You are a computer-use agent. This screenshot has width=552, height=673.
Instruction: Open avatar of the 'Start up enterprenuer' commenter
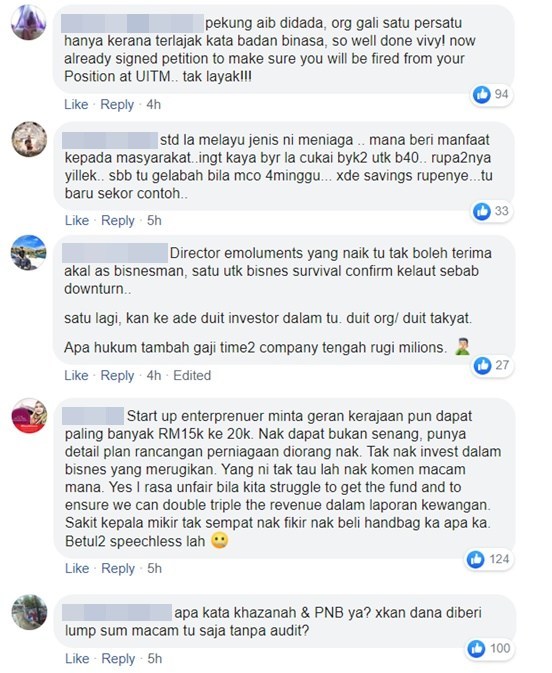click(29, 415)
